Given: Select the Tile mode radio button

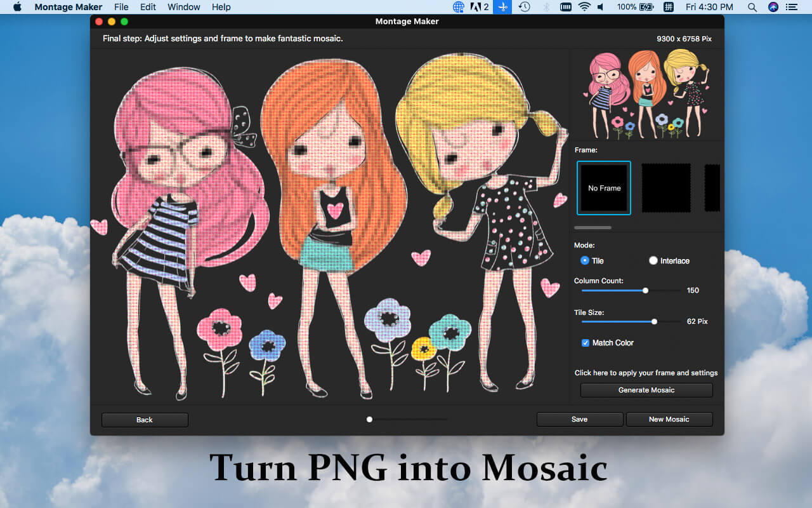Looking at the screenshot, I should [x=585, y=260].
